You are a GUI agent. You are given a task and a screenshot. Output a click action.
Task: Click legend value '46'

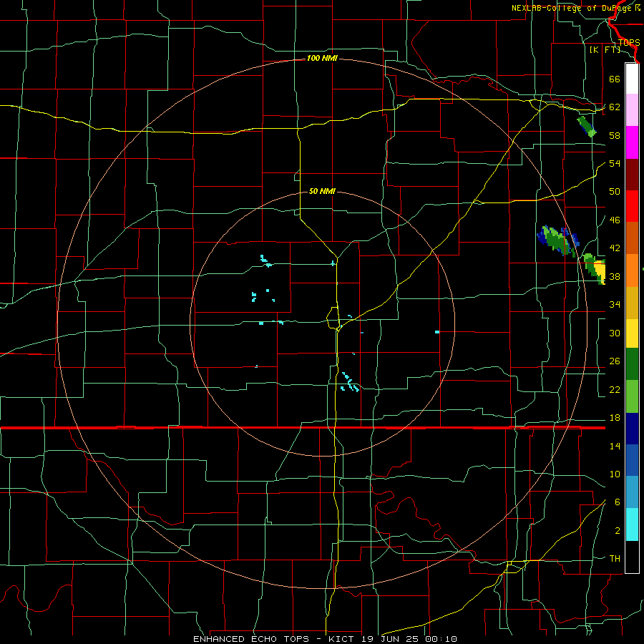pos(615,220)
